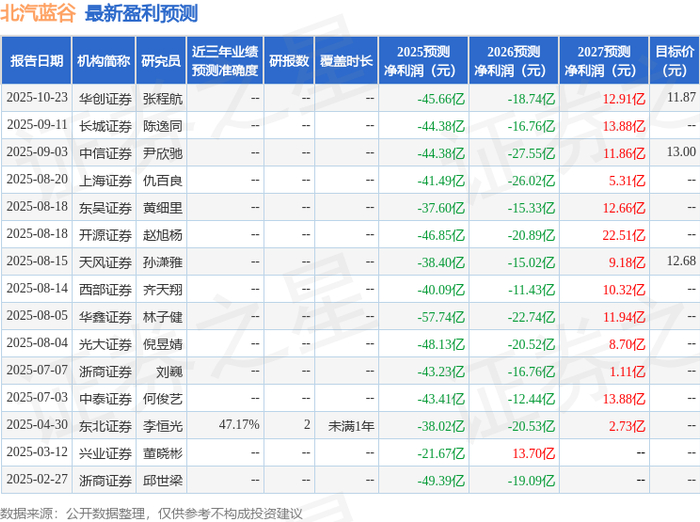Click analyst 陈逸同
This screenshot has width=700, height=522.
[x=162, y=126]
